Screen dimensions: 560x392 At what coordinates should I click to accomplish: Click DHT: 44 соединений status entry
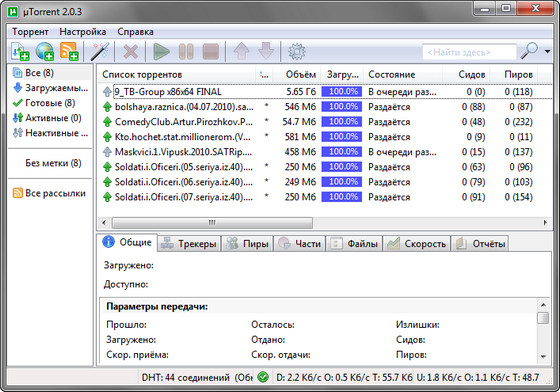[x=197, y=377]
